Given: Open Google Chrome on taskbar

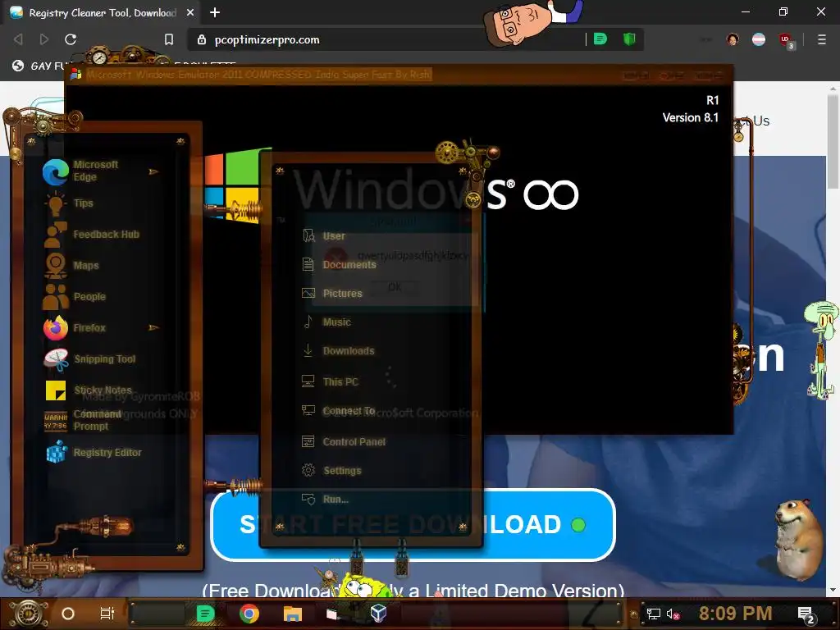Looking at the screenshot, I should click(x=249, y=614).
